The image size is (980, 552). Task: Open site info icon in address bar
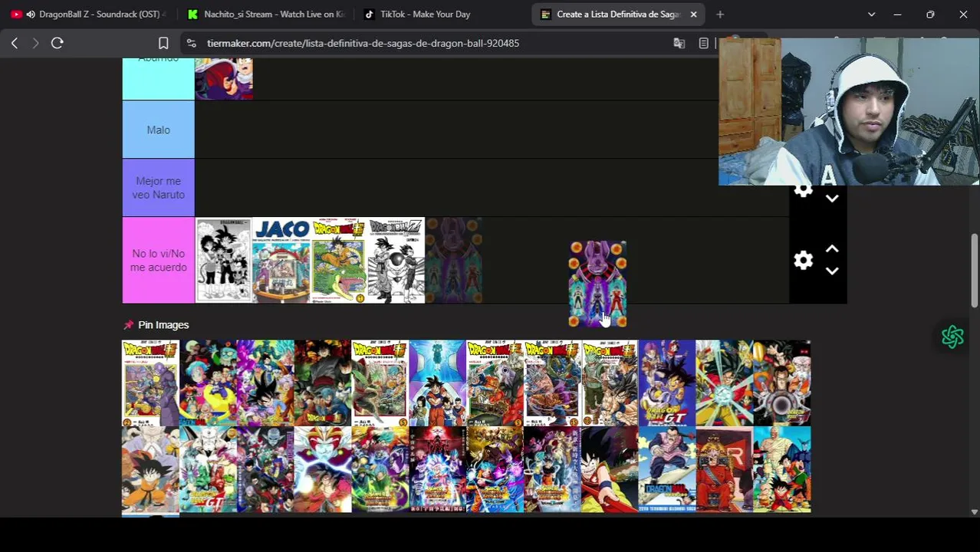click(192, 44)
